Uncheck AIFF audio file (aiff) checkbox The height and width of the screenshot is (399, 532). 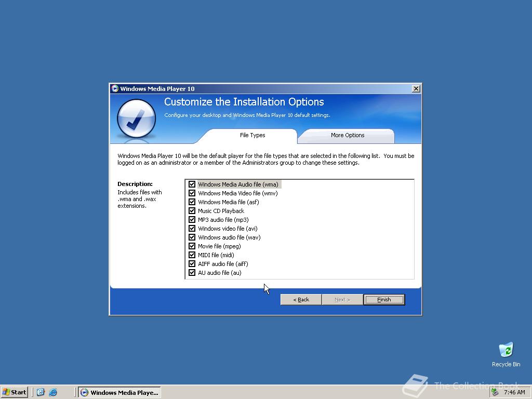click(192, 263)
